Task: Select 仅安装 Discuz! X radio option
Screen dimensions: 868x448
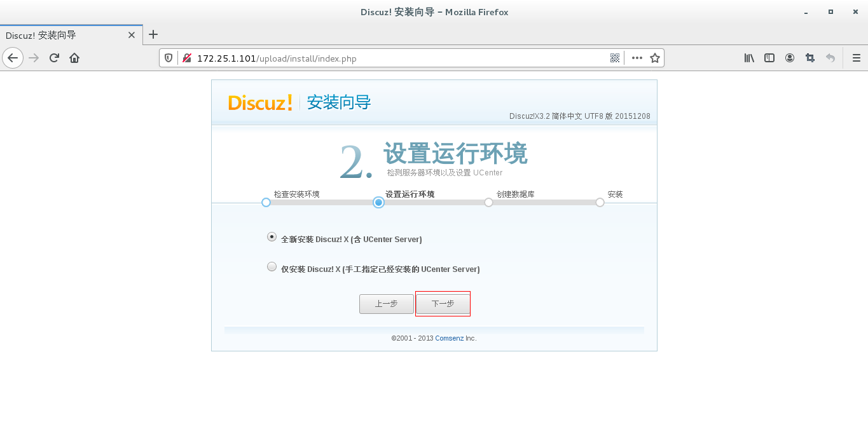Action: coord(272,266)
